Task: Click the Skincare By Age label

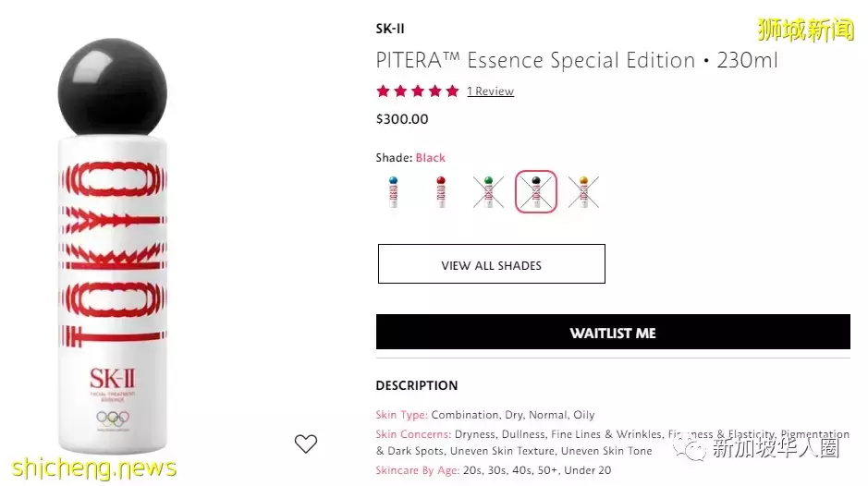Action: click(x=417, y=470)
